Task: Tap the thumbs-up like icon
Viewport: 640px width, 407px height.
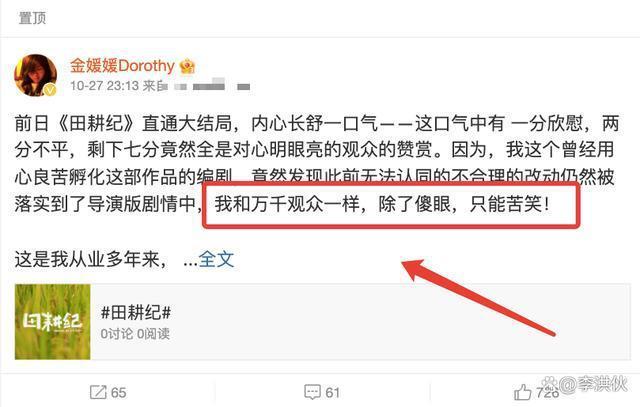Action: (522, 393)
